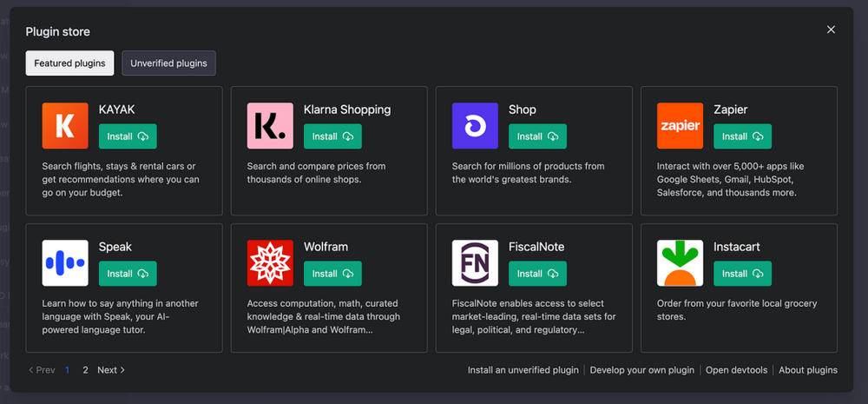Click the Klarna Shopping pink logo
Image resolution: width=868 pixels, height=404 pixels.
click(270, 126)
